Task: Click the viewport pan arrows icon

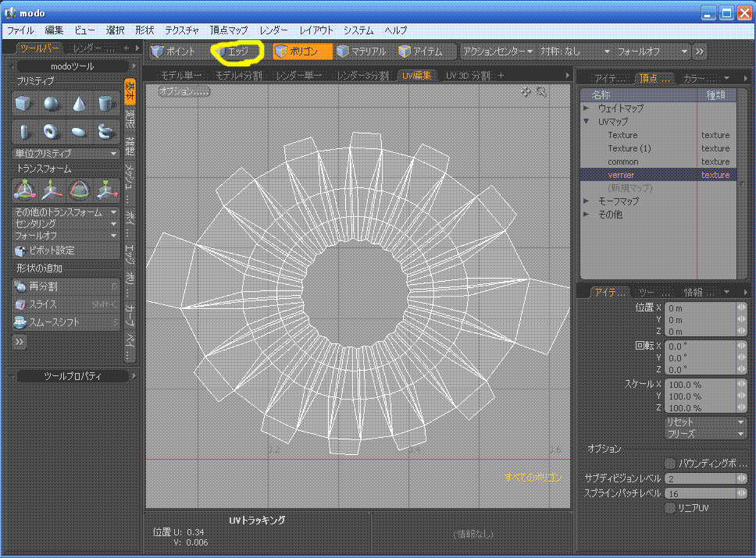Action: coord(526,92)
